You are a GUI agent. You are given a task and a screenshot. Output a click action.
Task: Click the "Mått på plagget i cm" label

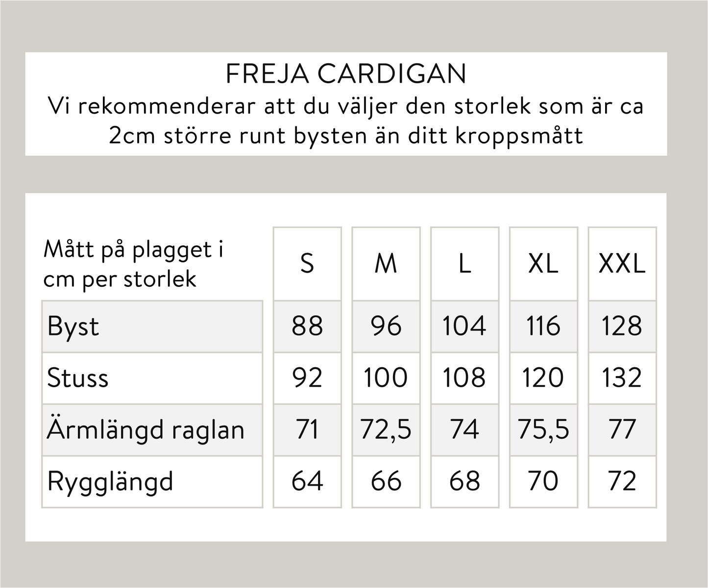point(133,264)
